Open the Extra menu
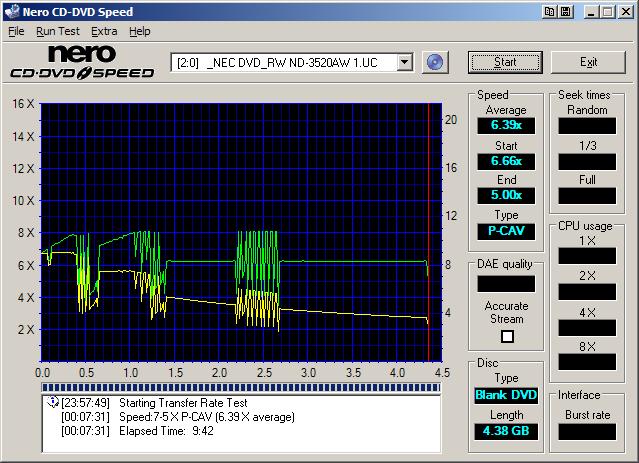Image resolution: width=639 pixels, height=463 pixels. tap(104, 31)
